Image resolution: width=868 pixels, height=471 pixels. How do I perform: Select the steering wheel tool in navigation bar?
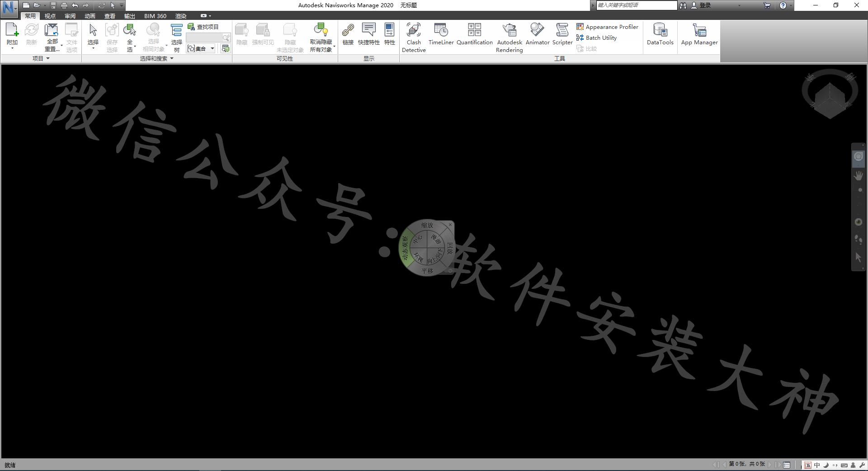859,157
